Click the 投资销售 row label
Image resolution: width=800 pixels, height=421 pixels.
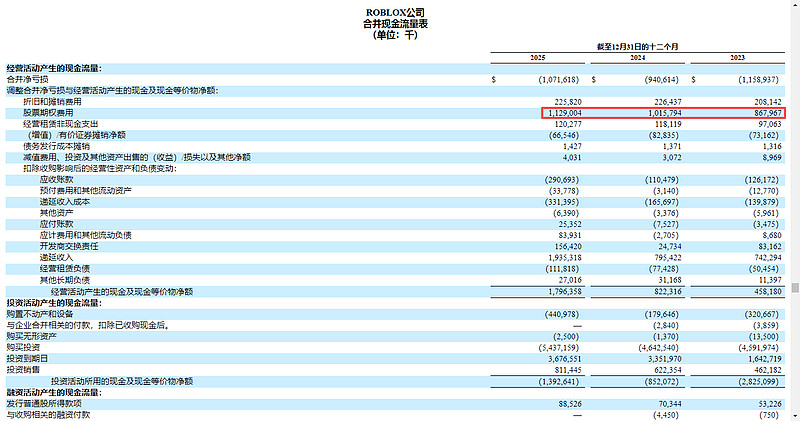pos(23,370)
